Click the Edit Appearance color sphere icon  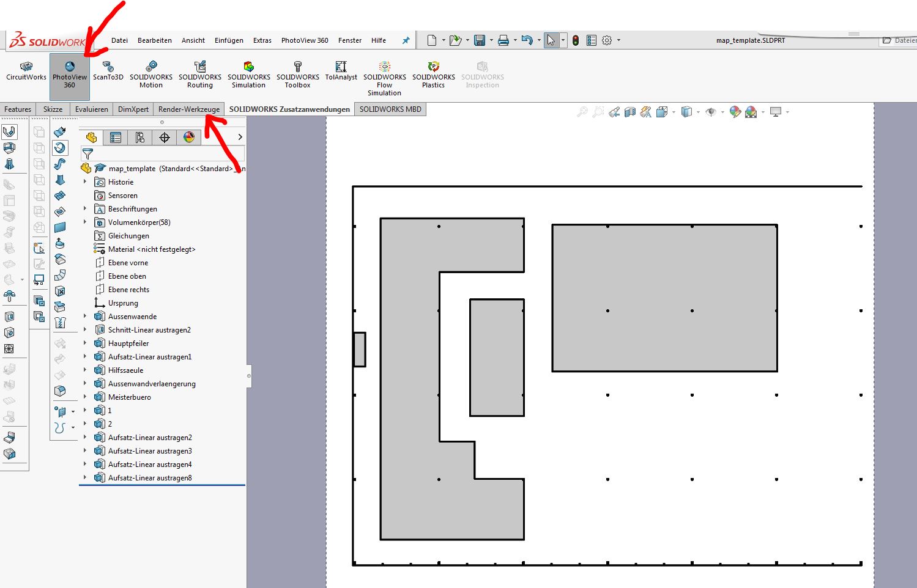click(x=735, y=112)
